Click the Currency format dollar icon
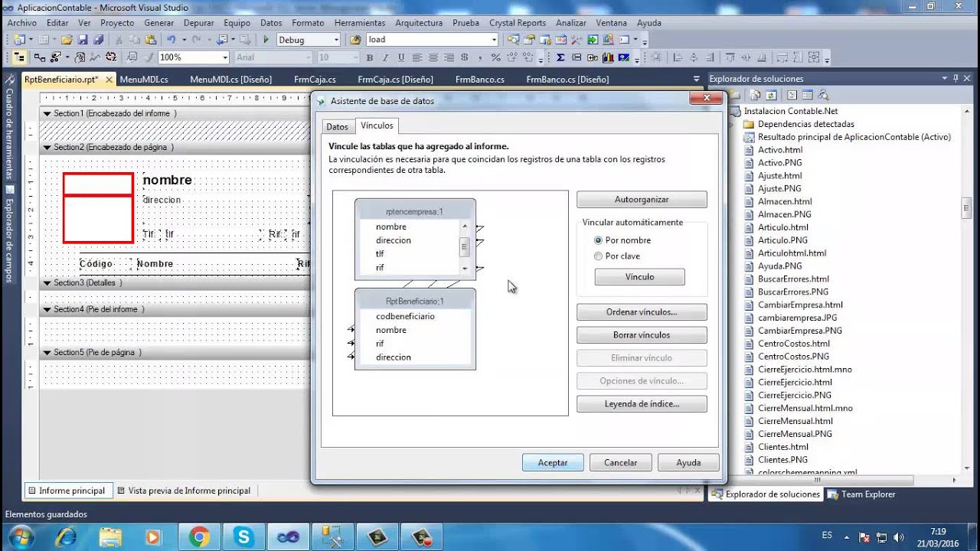 (464, 57)
